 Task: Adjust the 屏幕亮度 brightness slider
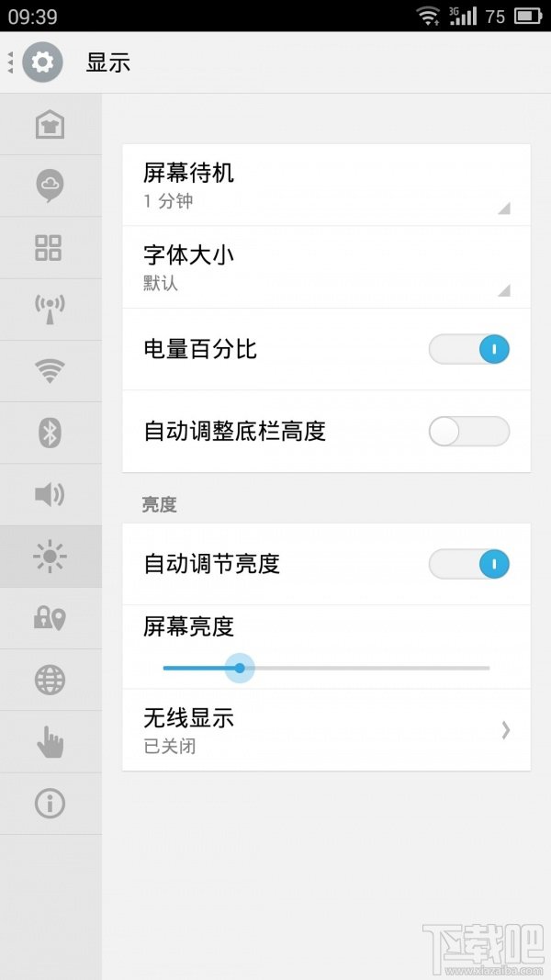[239, 668]
